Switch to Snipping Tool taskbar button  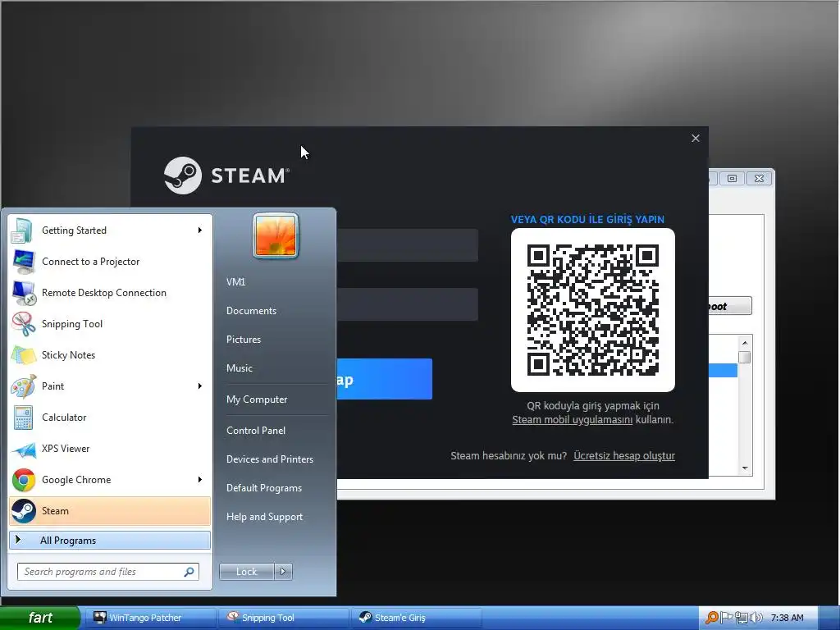click(x=283, y=618)
